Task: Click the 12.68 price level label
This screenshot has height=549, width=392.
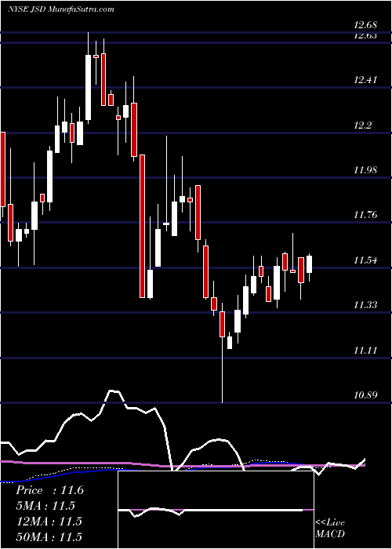Action: pos(365,25)
